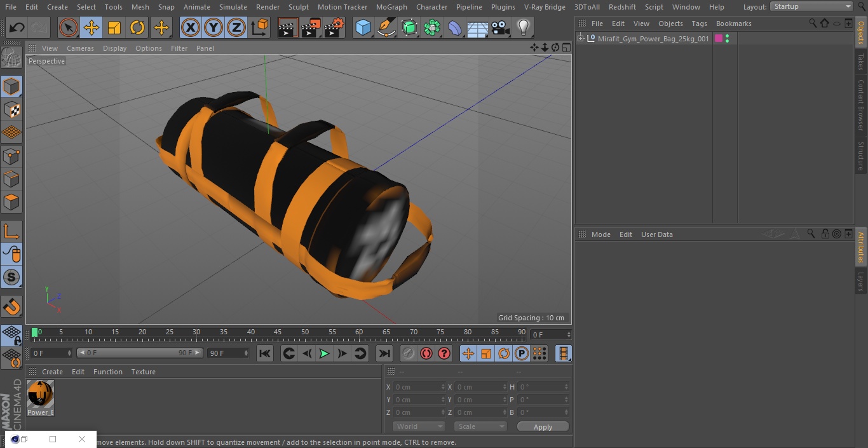Open the V-Ray Bridge menu
868x448 pixels.
[x=545, y=7]
